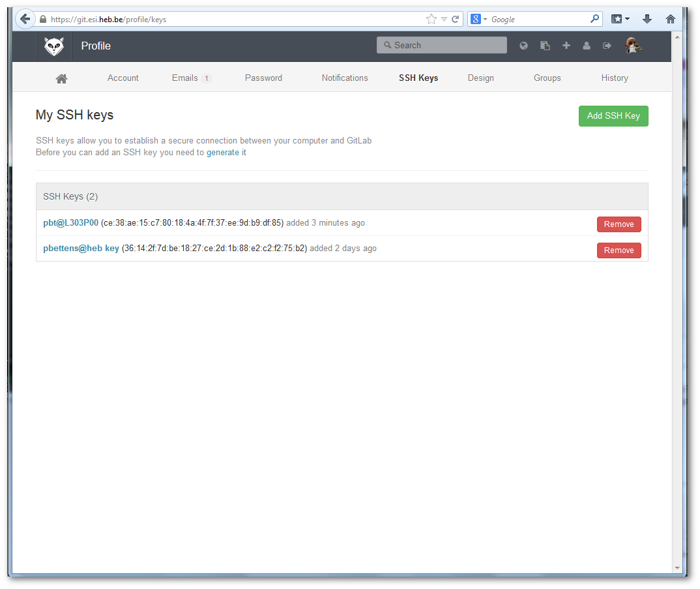Select the SSH Keys tab
The width and height of the screenshot is (700, 589).
click(x=418, y=78)
